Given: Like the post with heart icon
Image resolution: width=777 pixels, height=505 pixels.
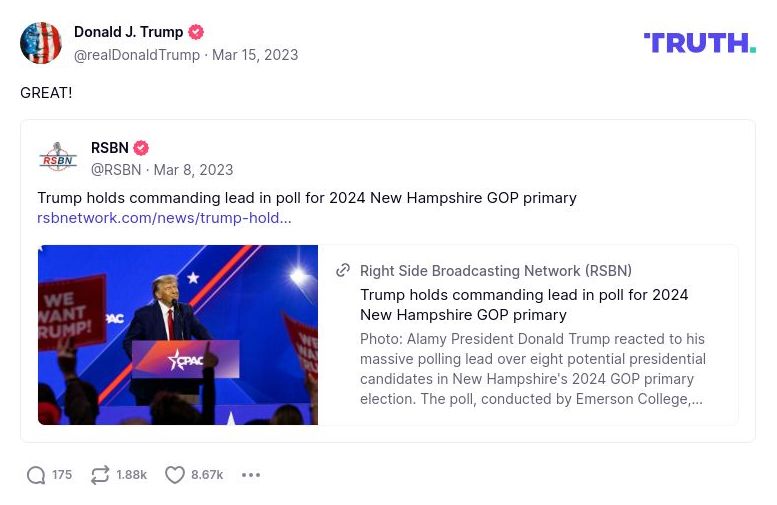Looking at the screenshot, I should (175, 475).
